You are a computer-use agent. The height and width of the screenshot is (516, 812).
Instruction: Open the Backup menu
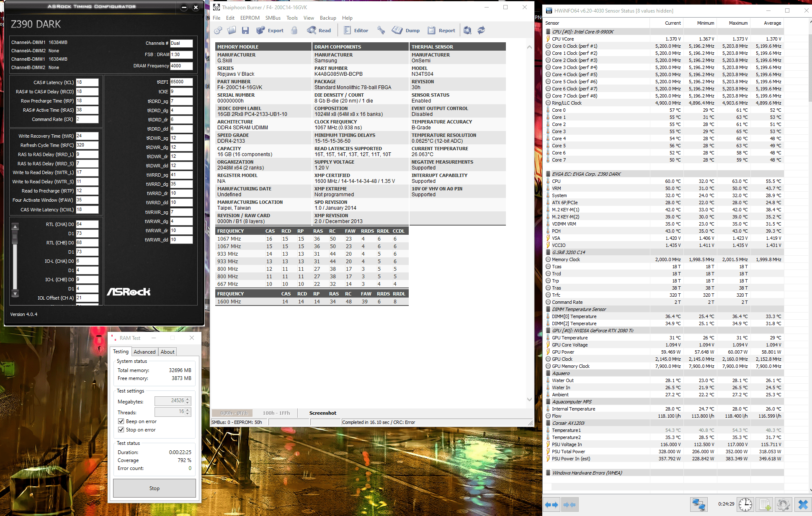[x=328, y=18]
